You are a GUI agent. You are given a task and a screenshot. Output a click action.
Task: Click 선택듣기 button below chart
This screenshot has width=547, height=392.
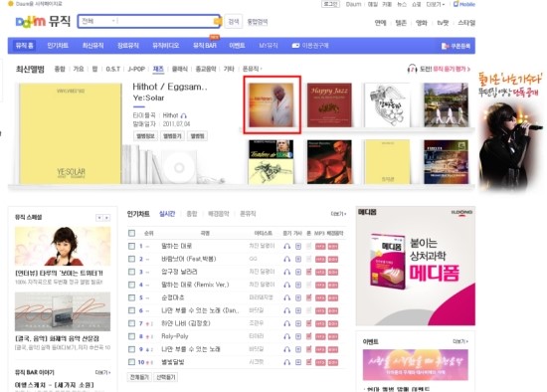(166, 377)
